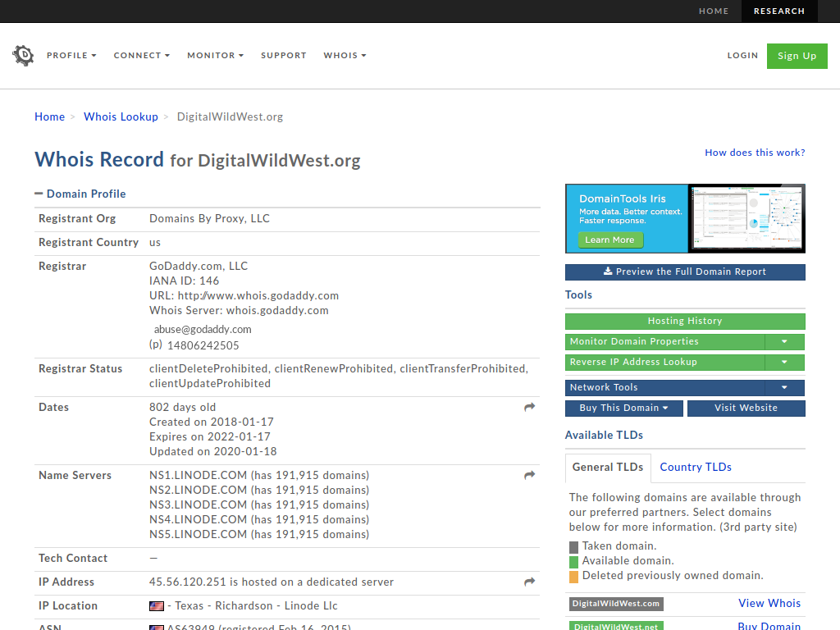Select the Research tab in top bar
Screen dimensions: 840x630
[779, 11]
